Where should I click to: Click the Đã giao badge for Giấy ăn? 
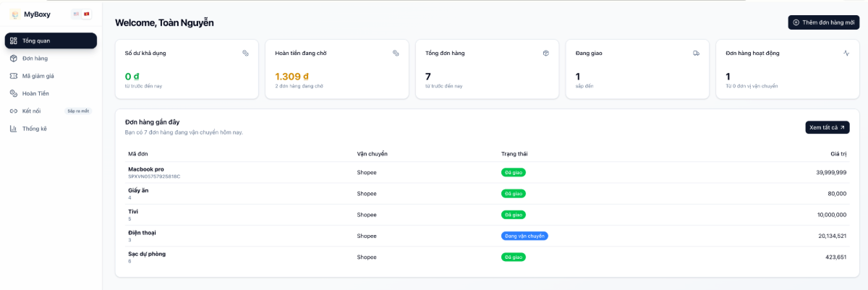click(x=514, y=194)
